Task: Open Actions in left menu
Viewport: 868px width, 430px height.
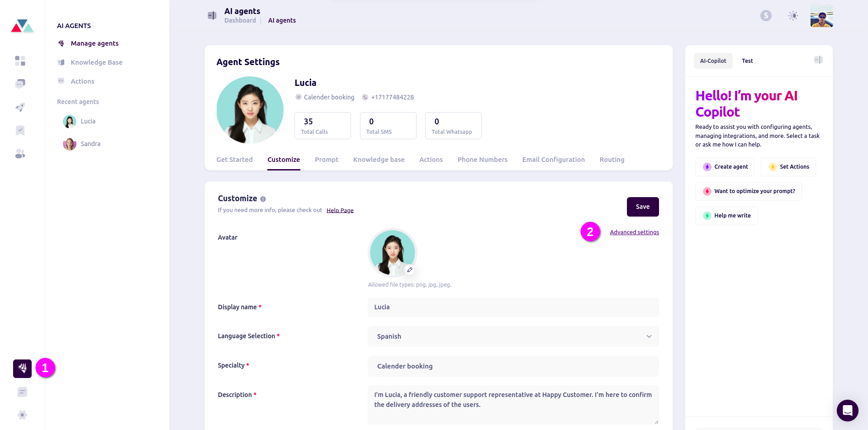Action: pos(82,81)
